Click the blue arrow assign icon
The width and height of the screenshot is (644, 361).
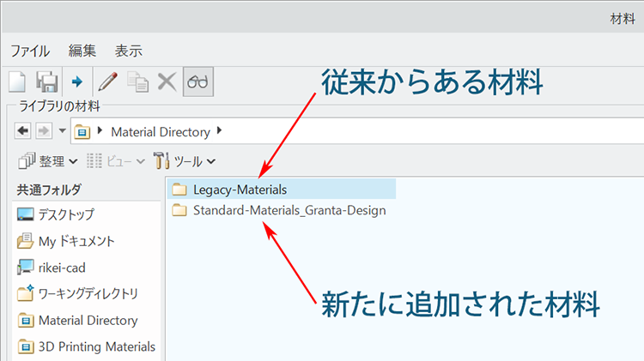click(x=77, y=82)
